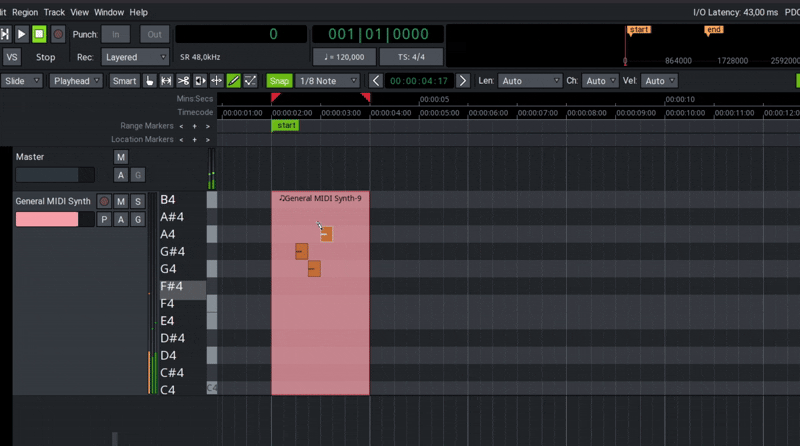Viewport: 800px width, 446px height.
Task: Select the Range tool icon
Action: click(166, 81)
